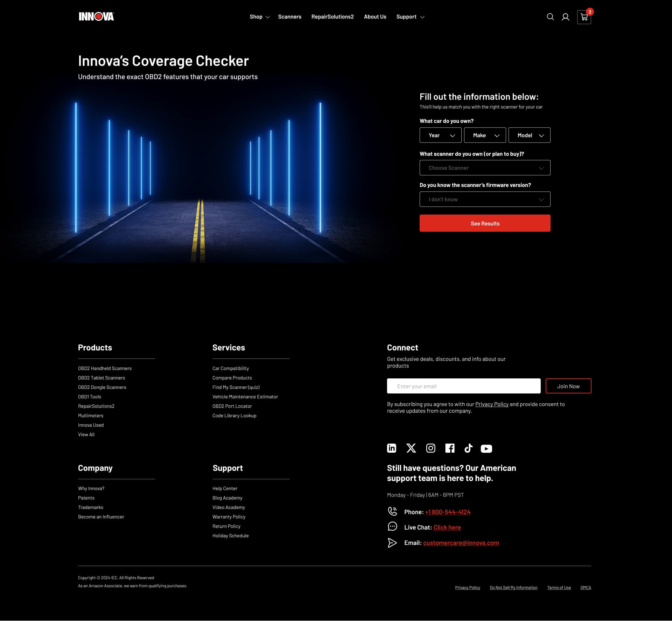Click the Join Now button
This screenshot has width=672, height=621.
point(568,386)
